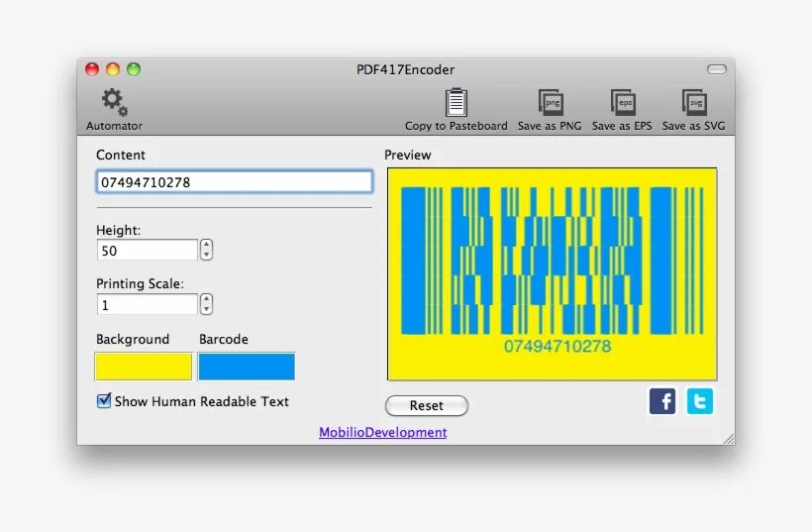Open the yellow Background color swatch
Screen dimensions: 812x532
pos(144,367)
